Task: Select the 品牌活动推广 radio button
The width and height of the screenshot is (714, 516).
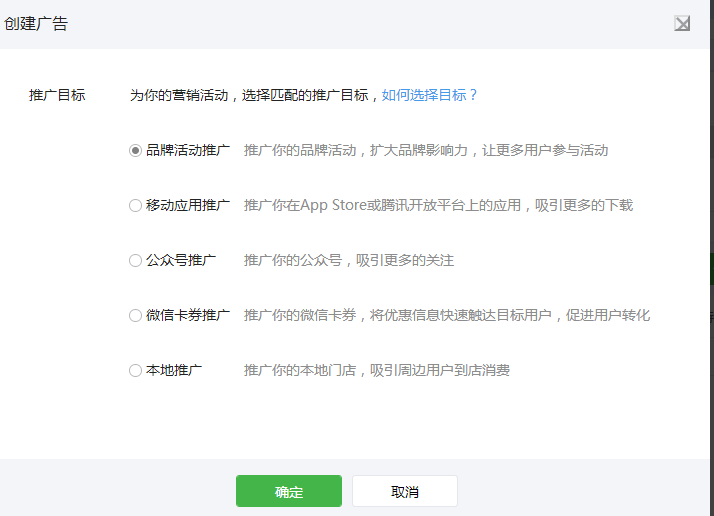Action: pos(135,150)
